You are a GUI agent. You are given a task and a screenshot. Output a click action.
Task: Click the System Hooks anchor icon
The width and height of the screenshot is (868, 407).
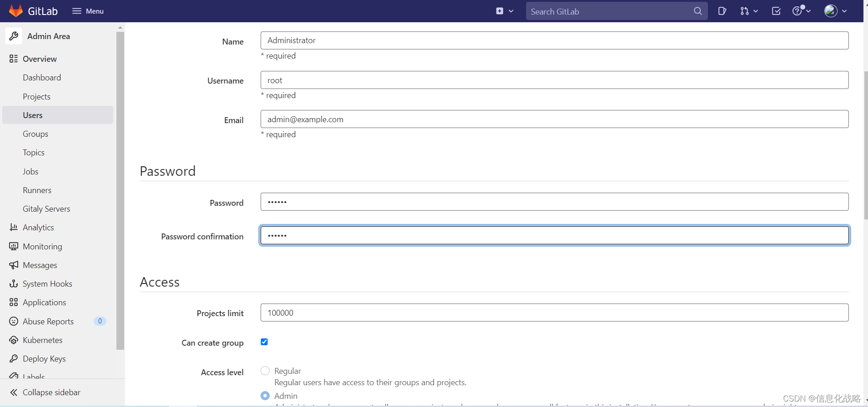coord(14,283)
